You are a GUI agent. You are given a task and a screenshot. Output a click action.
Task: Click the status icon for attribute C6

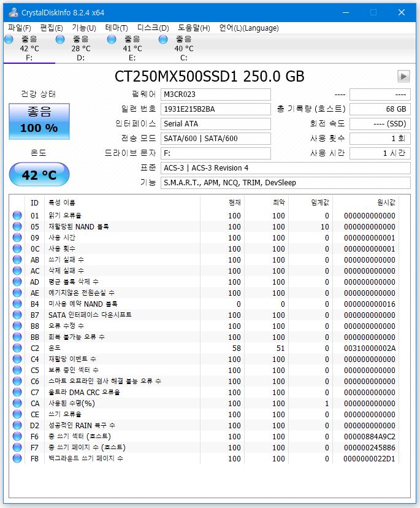(17, 381)
